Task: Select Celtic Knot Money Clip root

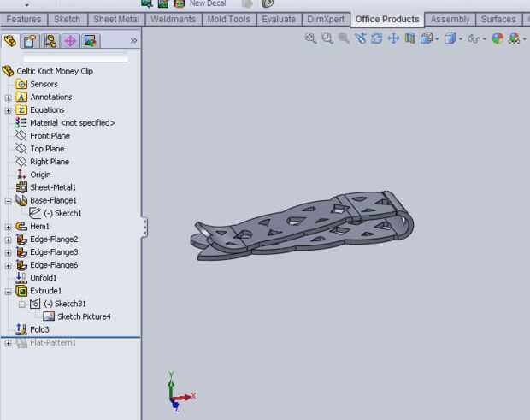Action: point(55,71)
